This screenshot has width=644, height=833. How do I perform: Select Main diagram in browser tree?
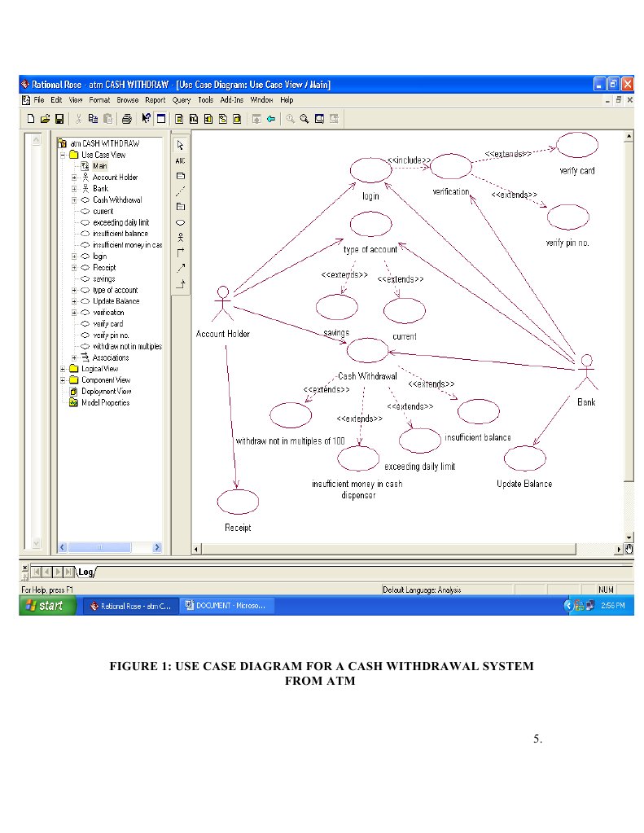(99, 166)
